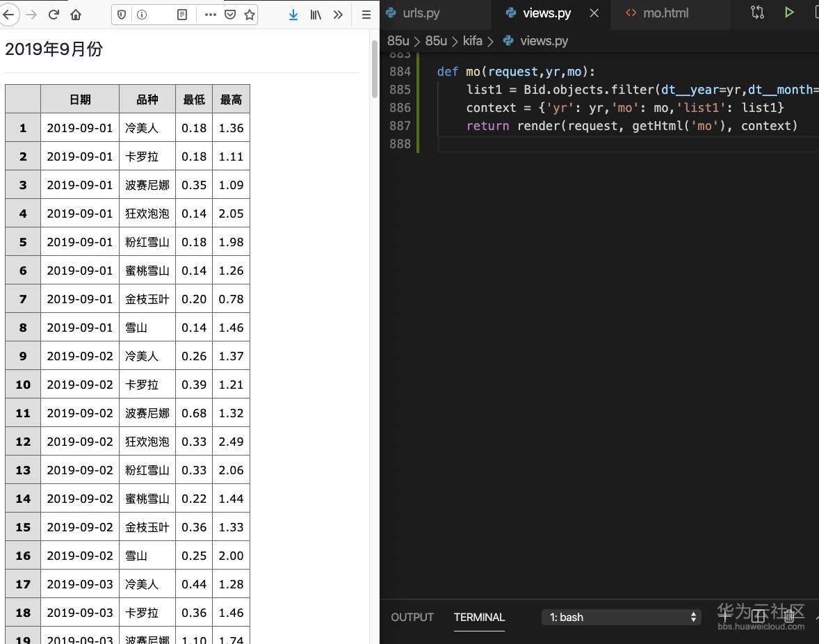The image size is (819, 644).
Task: Open the downloads arrow icon
Action: click(293, 15)
